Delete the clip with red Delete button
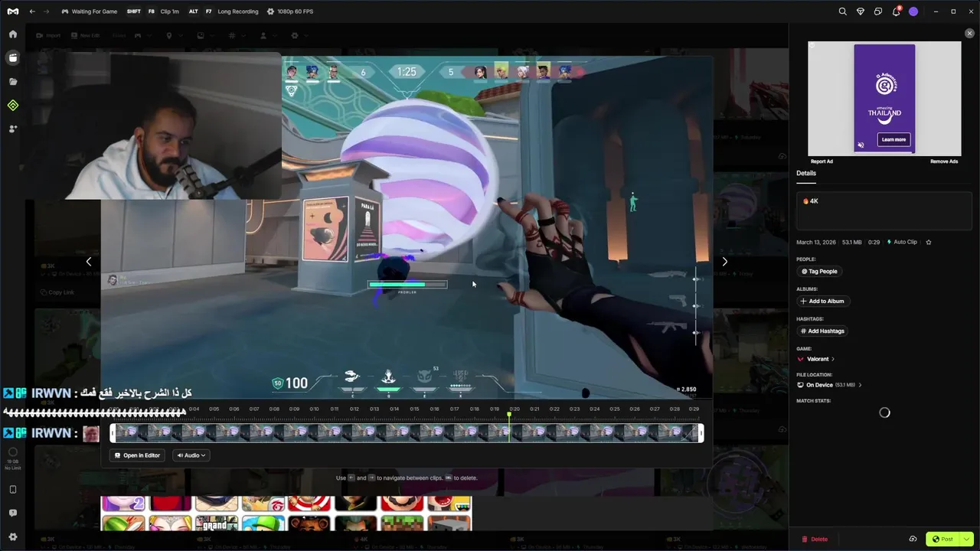 (x=815, y=540)
